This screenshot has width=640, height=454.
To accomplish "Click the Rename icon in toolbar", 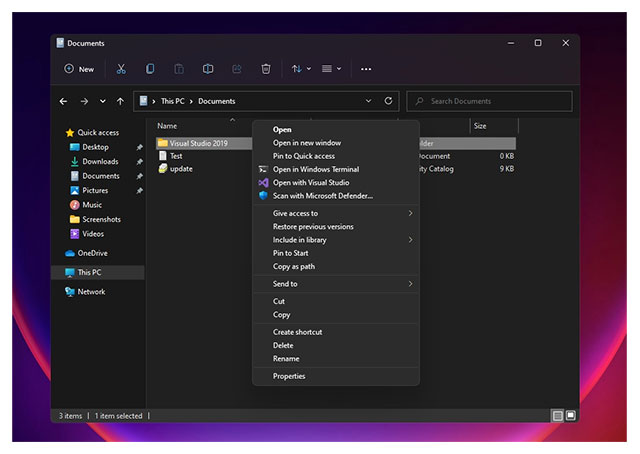I will click(208, 69).
